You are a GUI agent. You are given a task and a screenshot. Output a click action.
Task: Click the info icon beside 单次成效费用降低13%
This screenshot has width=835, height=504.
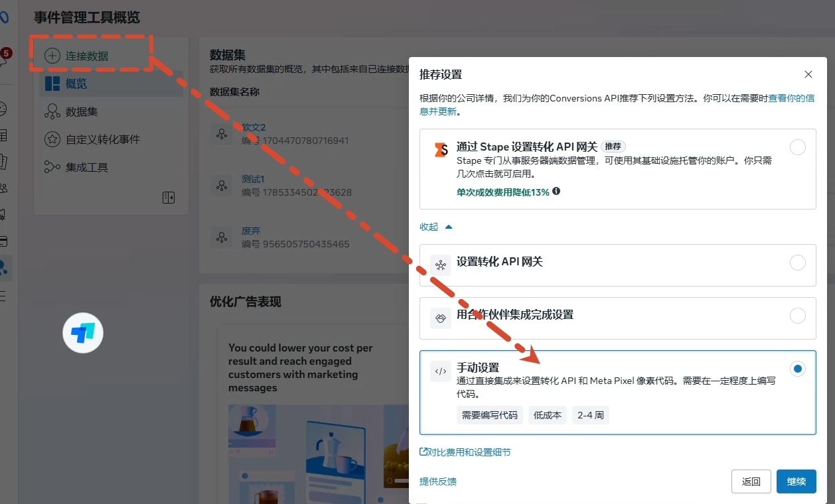click(x=556, y=192)
